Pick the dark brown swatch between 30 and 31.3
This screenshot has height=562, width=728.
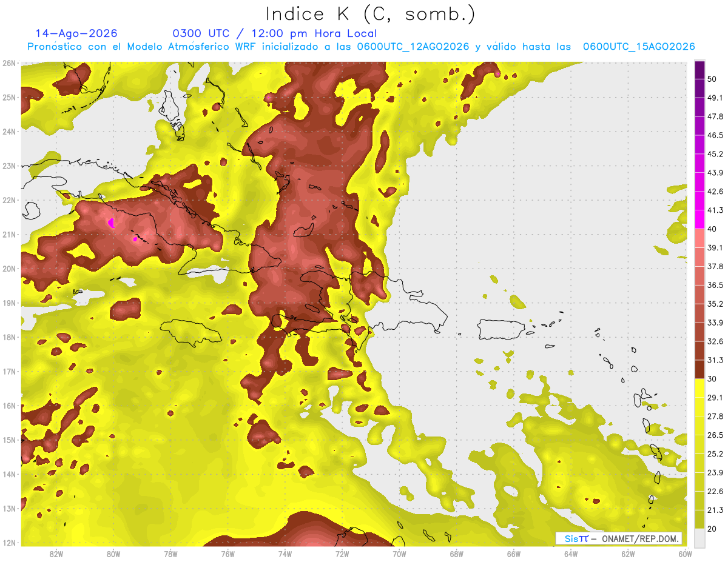700,369
